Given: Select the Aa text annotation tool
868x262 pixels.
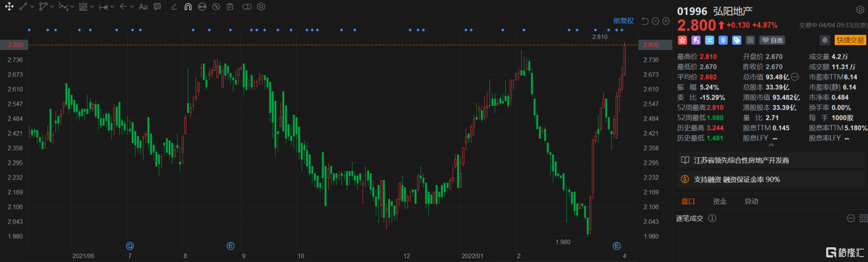Looking at the screenshot, I should tap(143, 7).
